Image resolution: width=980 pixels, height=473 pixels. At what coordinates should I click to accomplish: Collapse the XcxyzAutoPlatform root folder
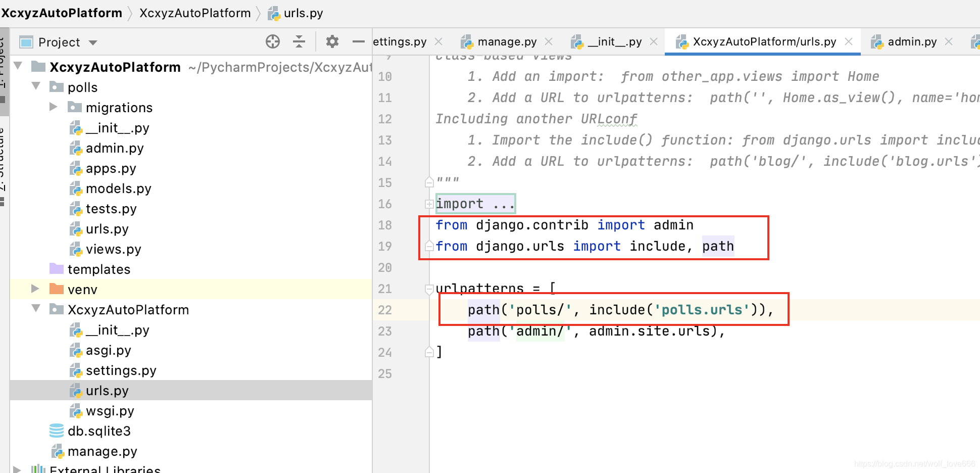point(18,66)
